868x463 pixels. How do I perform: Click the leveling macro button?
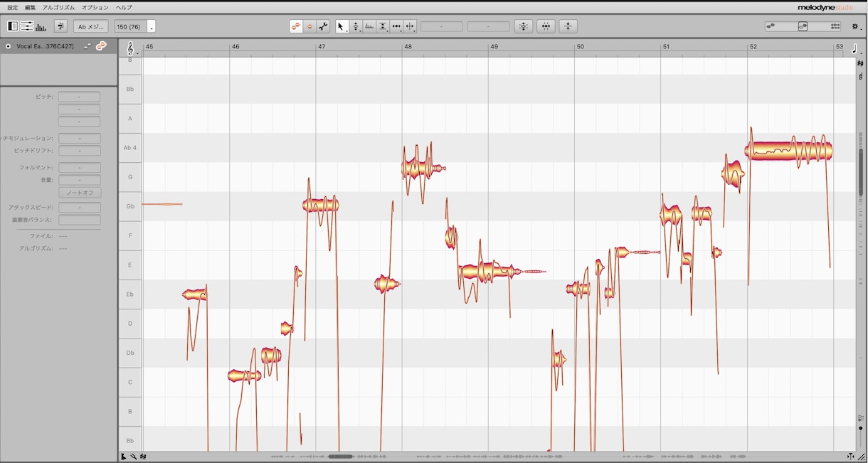(568, 26)
